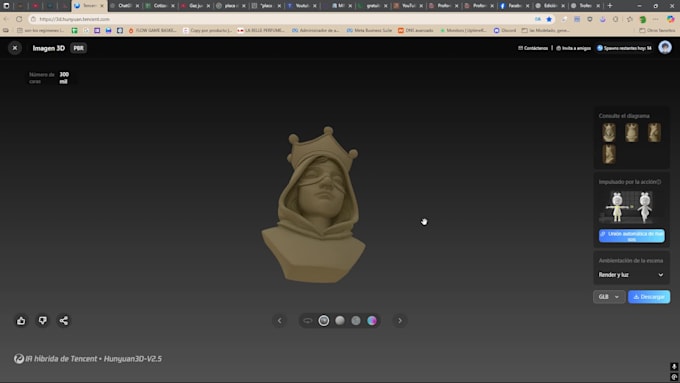
Task: Click the Tencent Hunyuan3D logo text
Action: 88,359
